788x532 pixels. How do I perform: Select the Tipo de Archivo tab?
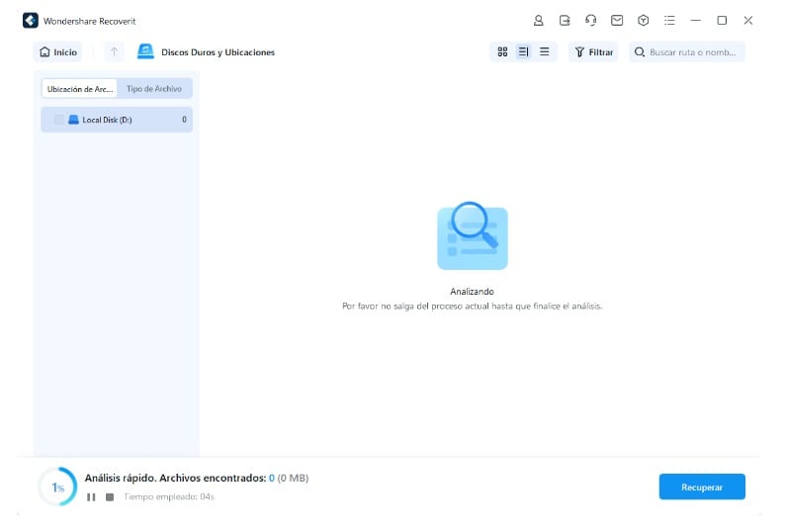click(x=154, y=88)
